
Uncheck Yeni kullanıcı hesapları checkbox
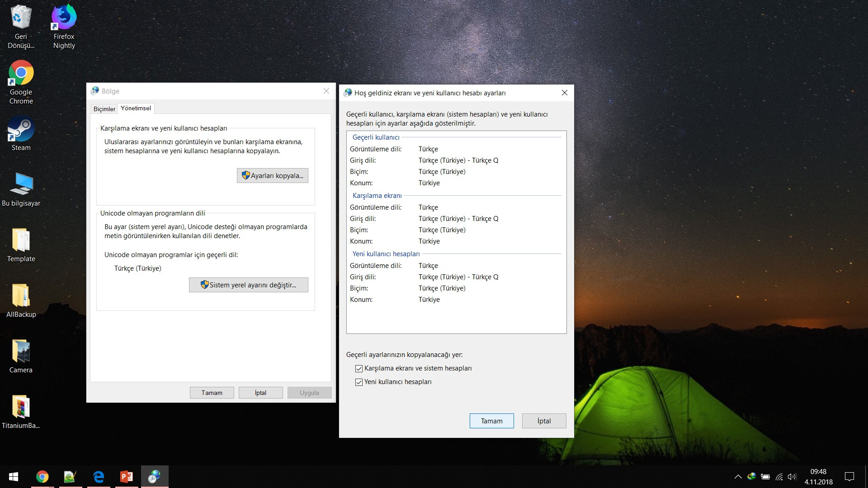(359, 382)
